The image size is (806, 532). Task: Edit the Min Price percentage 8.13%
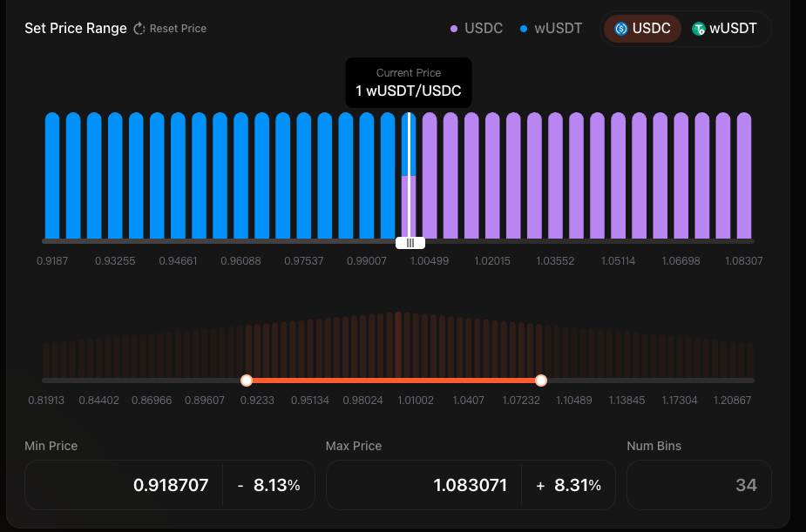coord(276,485)
